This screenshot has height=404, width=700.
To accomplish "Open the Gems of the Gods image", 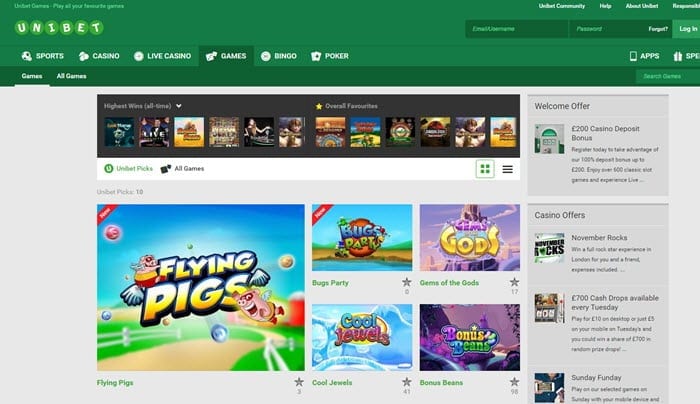I will tap(470, 237).
